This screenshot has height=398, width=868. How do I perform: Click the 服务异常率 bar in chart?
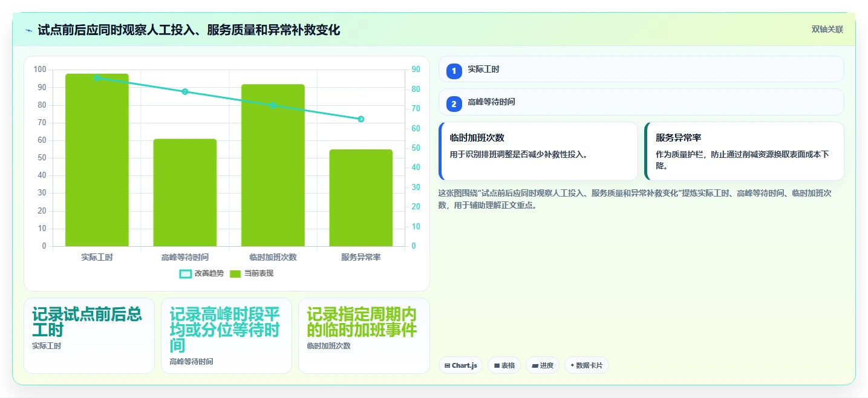tap(361, 198)
